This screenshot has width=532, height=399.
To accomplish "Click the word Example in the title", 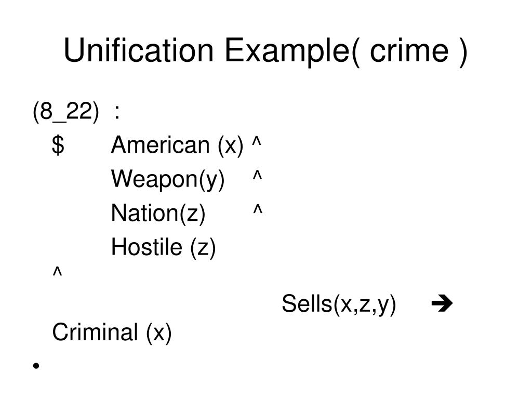I will (287, 51).
